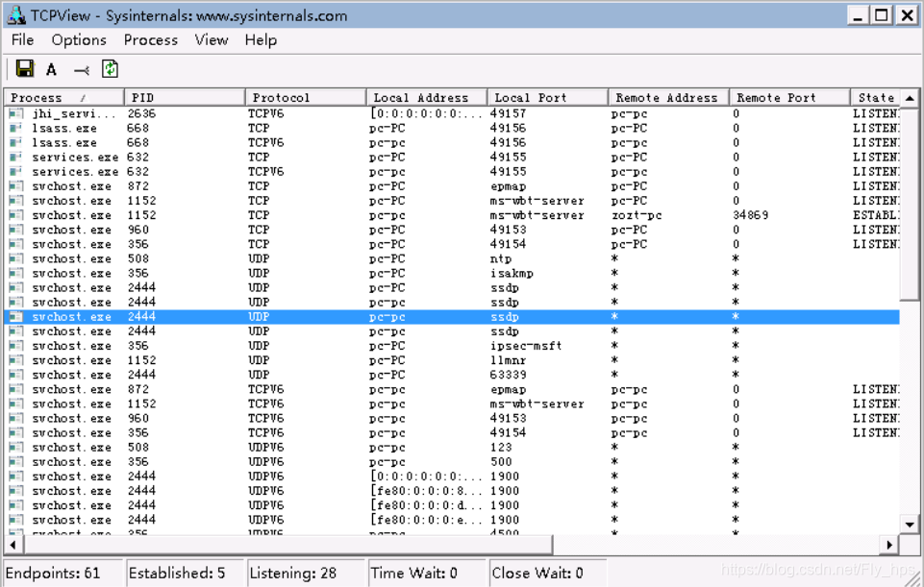Click icon of svchost.exe llmnr row
The width and height of the screenshot is (924, 587).
(16, 360)
